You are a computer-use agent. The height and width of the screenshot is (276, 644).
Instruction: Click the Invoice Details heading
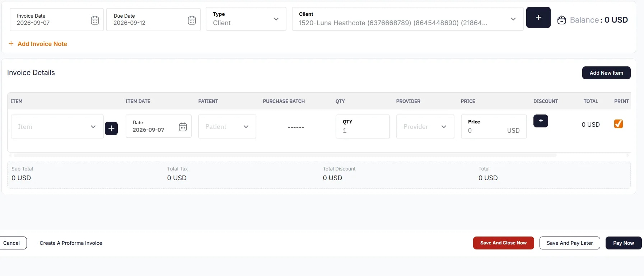tap(31, 72)
